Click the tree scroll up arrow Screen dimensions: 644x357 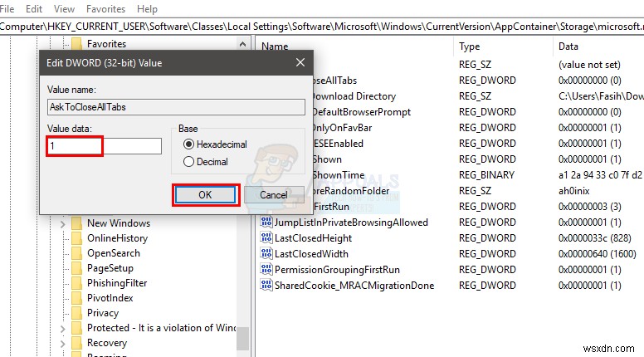point(242,44)
